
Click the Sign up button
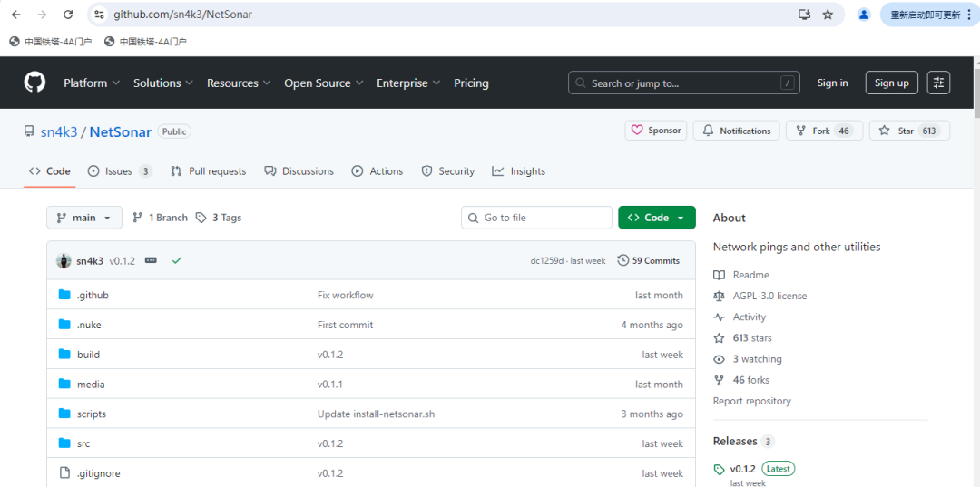tap(892, 83)
